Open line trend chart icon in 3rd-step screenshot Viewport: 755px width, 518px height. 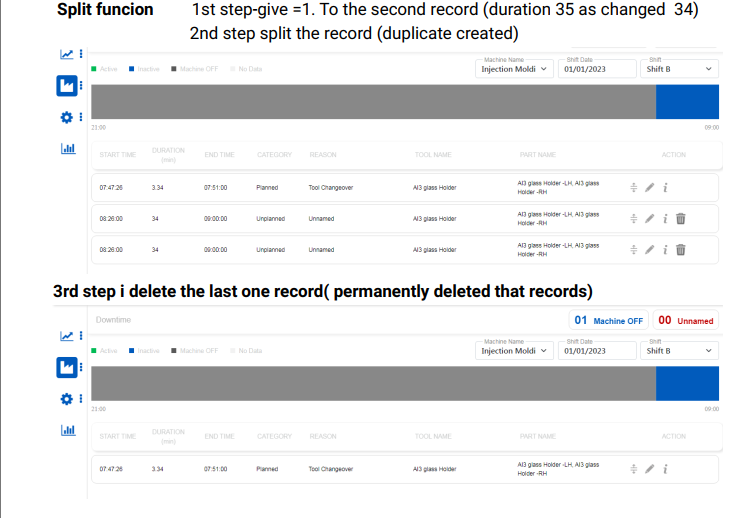click(x=66, y=336)
